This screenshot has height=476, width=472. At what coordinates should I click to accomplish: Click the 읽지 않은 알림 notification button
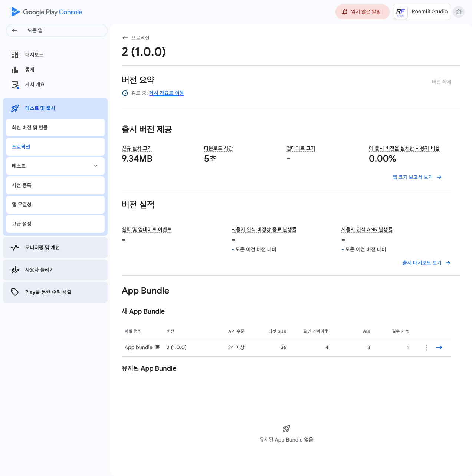(x=362, y=12)
